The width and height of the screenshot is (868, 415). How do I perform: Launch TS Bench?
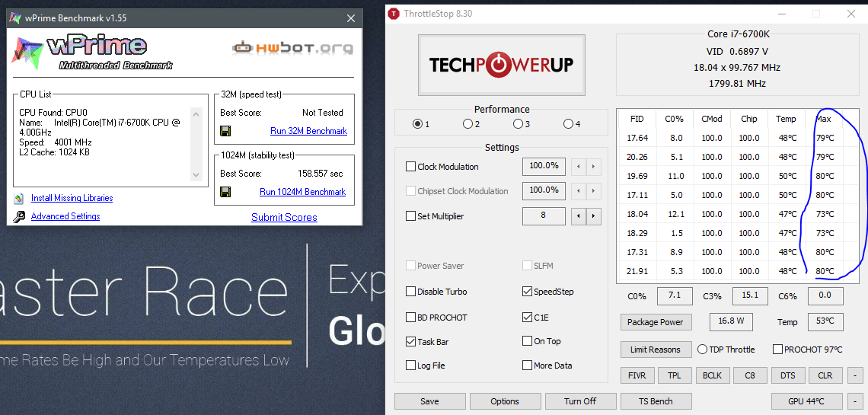[x=656, y=401]
